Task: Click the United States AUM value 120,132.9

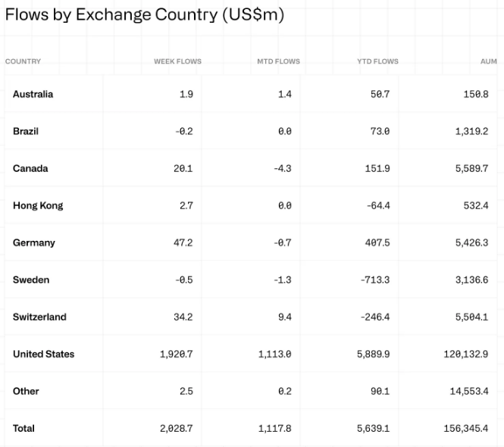Action: pos(465,354)
